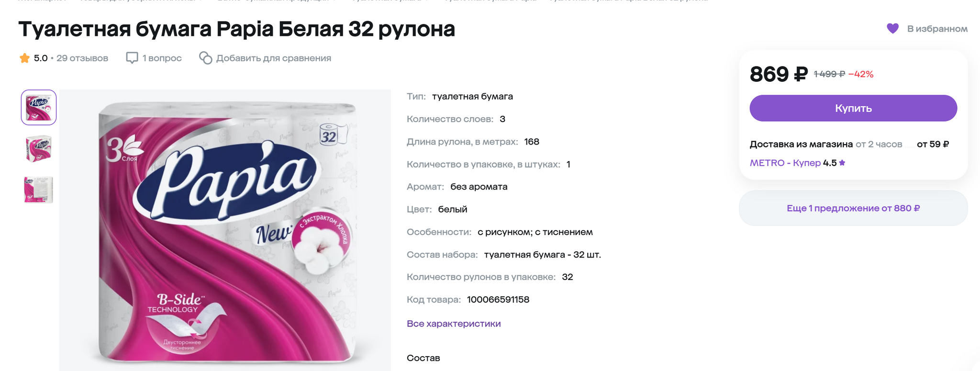This screenshot has width=980, height=371.
Task: Open the METRO - Купер seller link
Action: [x=785, y=163]
